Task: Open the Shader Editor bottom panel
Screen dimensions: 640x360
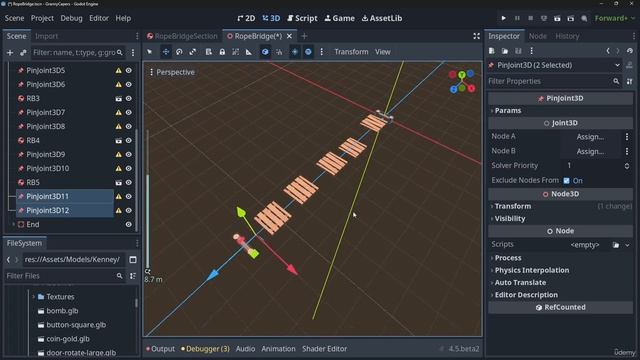Action: click(x=324, y=349)
